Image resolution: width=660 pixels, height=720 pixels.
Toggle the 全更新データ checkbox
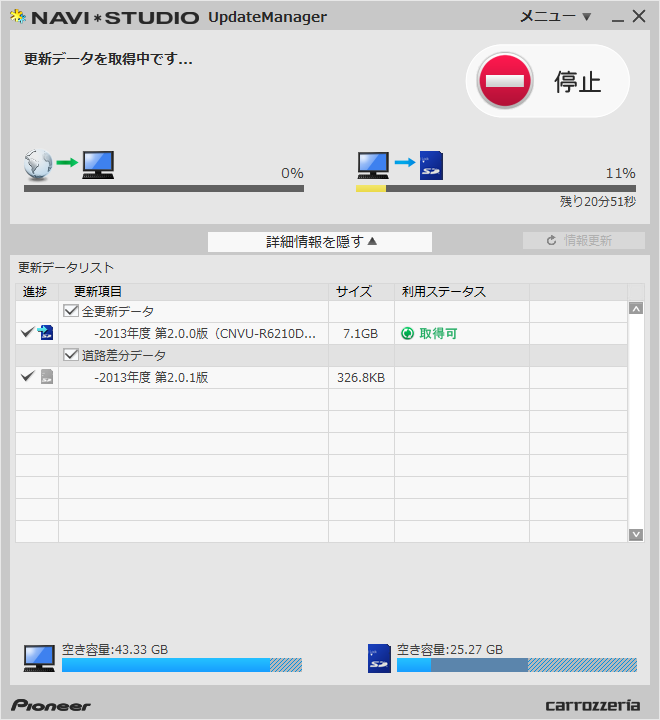click(x=71, y=311)
